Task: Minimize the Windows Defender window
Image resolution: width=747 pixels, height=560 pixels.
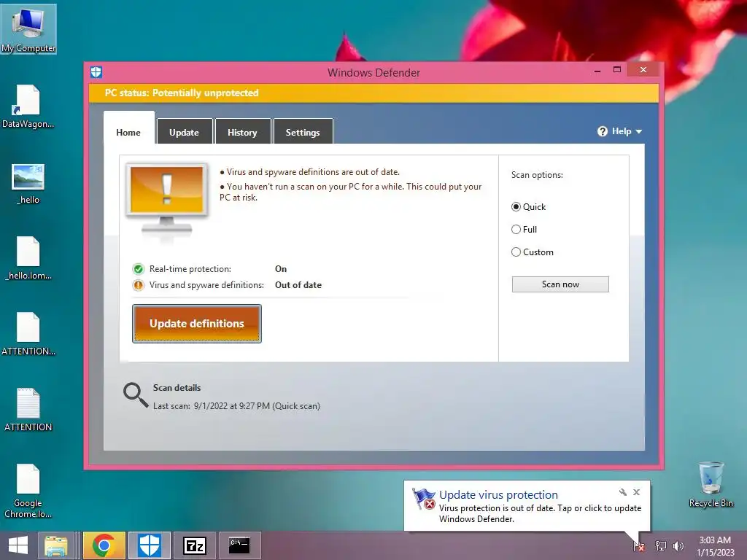Action: pyautogui.click(x=597, y=71)
